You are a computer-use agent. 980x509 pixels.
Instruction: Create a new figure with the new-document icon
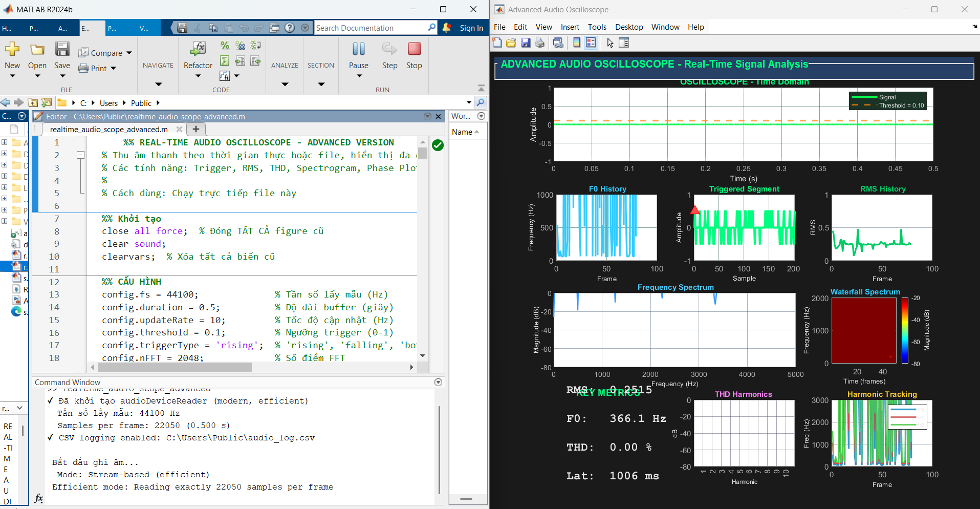click(x=497, y=43)
